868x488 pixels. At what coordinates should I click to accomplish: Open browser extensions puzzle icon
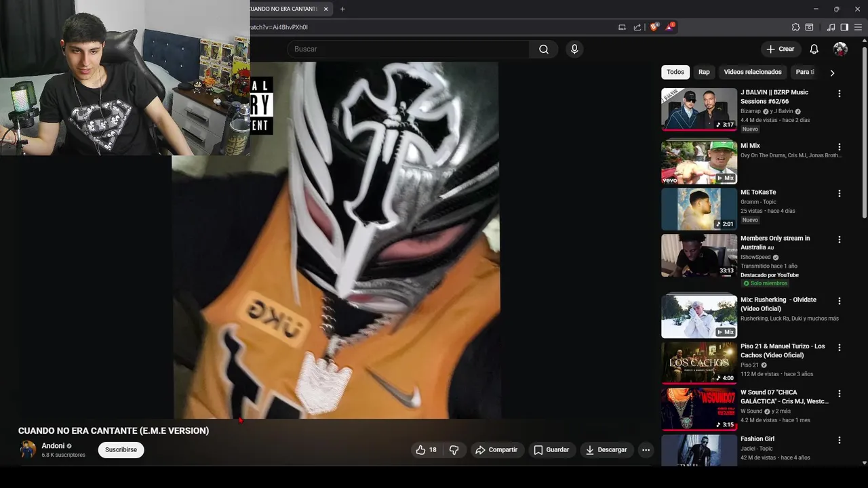click(796, 27)
